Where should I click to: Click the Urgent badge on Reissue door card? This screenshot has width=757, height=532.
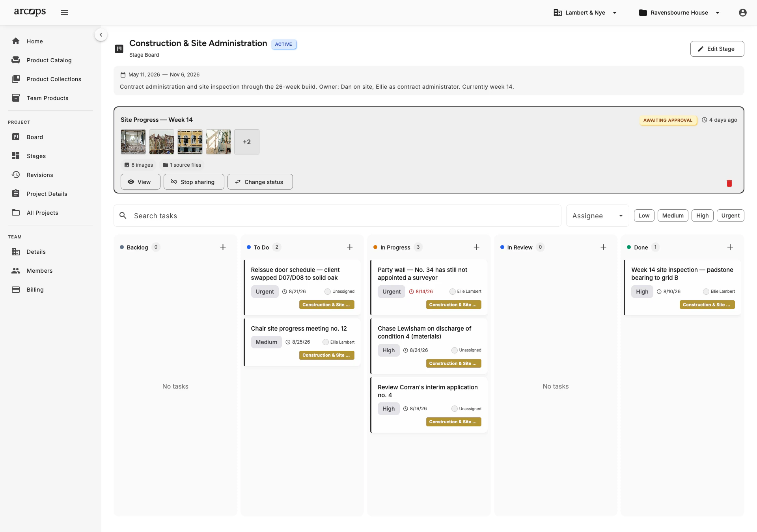[265, 292]
